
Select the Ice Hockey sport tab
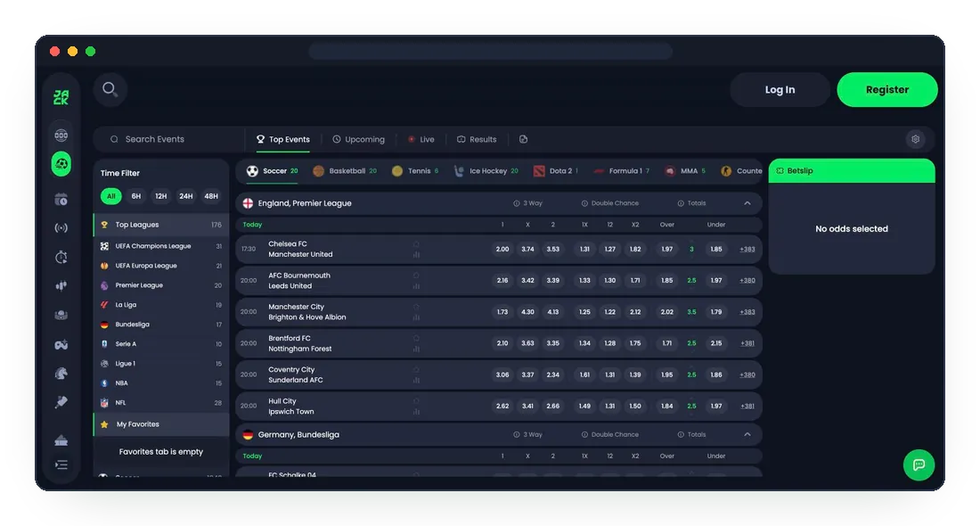click(486, 171)
